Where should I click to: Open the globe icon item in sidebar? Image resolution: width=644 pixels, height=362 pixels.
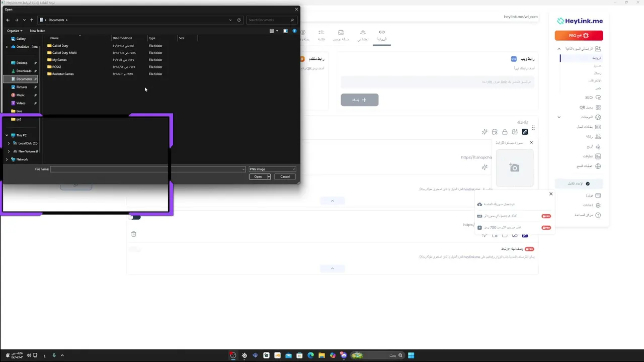589,166
